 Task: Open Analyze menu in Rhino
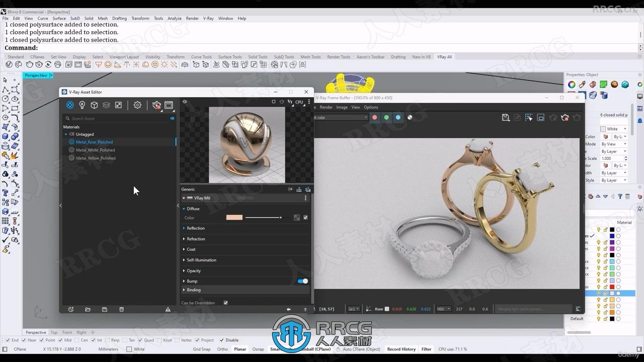tap(175, 18)
